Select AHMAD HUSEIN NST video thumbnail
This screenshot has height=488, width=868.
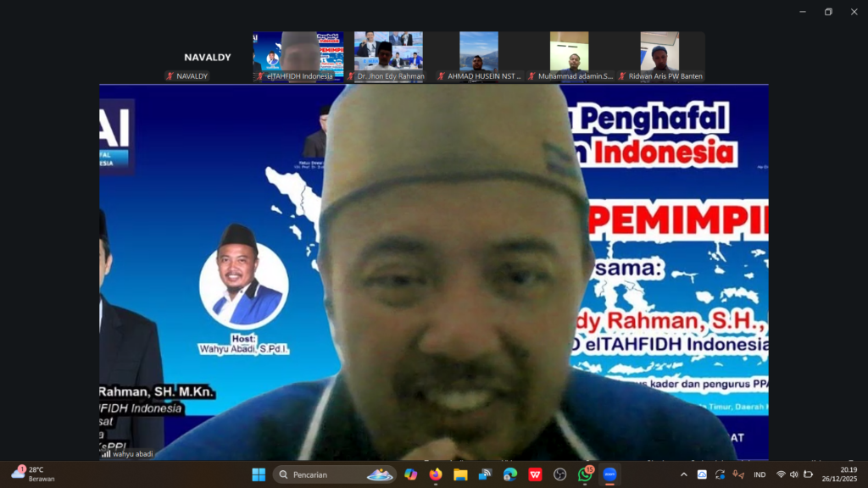pos(479,57)
